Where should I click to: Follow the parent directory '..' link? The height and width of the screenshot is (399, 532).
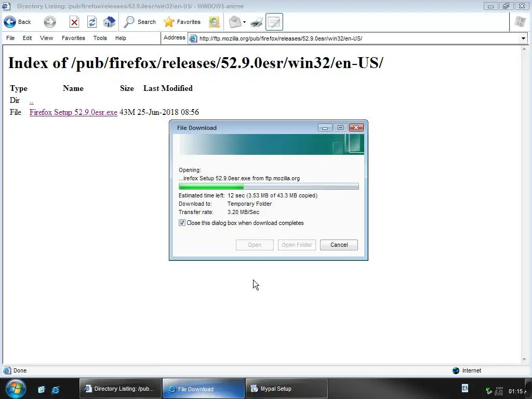tap(32, 101)
